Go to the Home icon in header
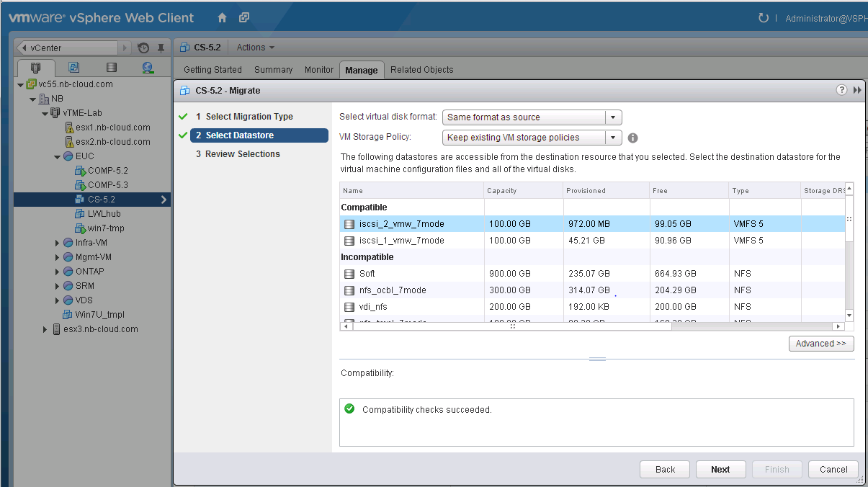 (222, 17)
